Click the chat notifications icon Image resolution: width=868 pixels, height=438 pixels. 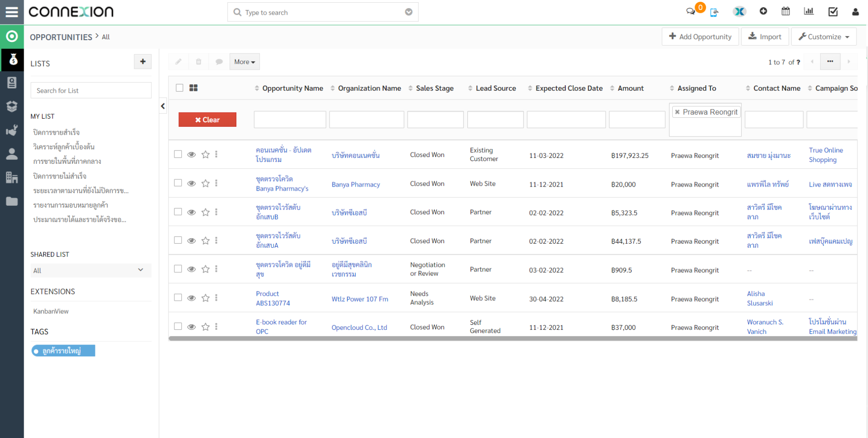[x=690, y=11]
